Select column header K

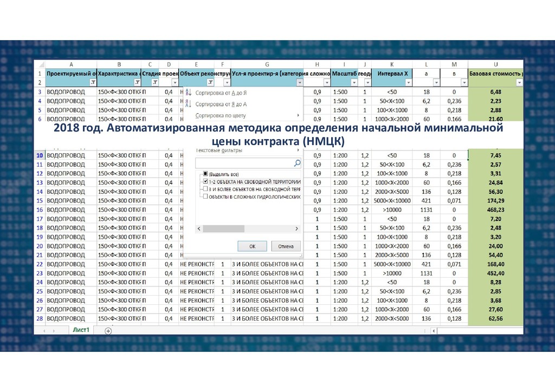[392, 64]
